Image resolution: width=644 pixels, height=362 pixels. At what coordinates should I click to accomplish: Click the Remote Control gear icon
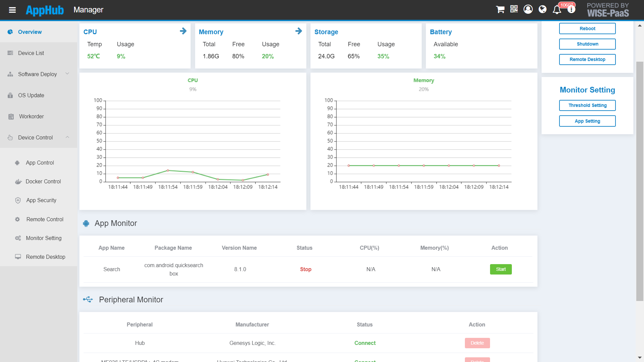click(x=17, y=219)
